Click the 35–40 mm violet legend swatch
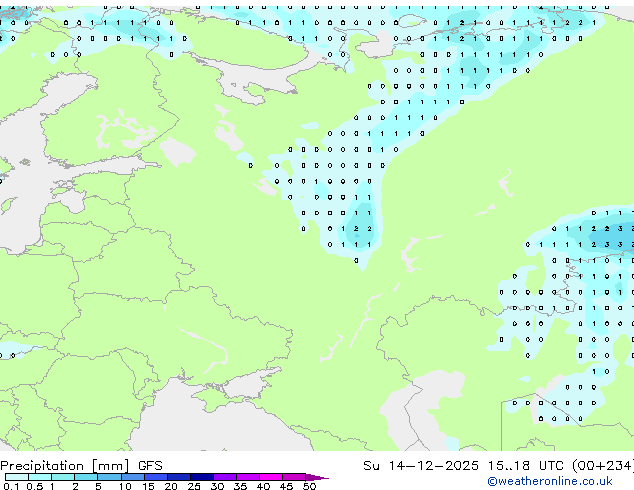Viewport: 634px width, 490px height. point(248,477)
